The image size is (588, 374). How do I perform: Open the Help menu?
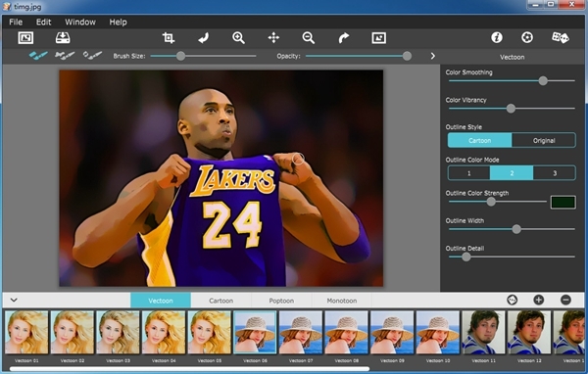[x=119, y=23]
